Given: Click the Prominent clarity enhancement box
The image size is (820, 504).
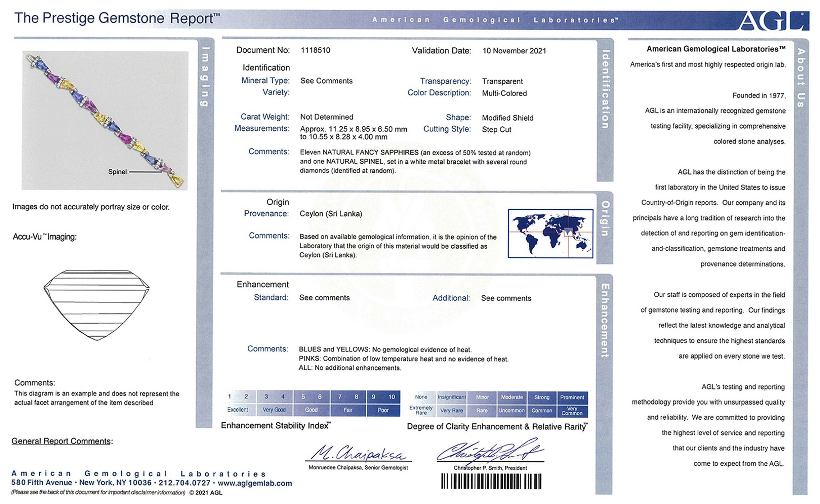Looking at the screenshot, I should [572, 397].
